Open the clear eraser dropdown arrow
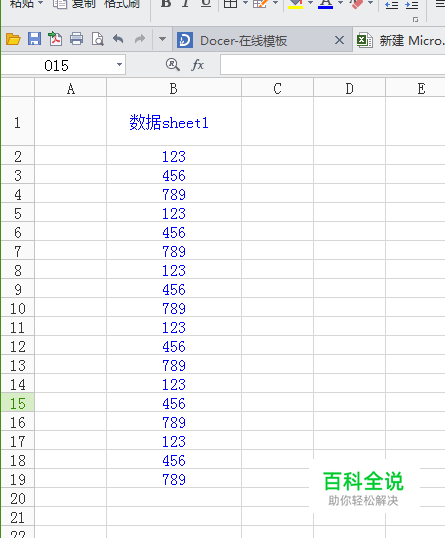Screen dimensions: 445x538 coord(370,3)
